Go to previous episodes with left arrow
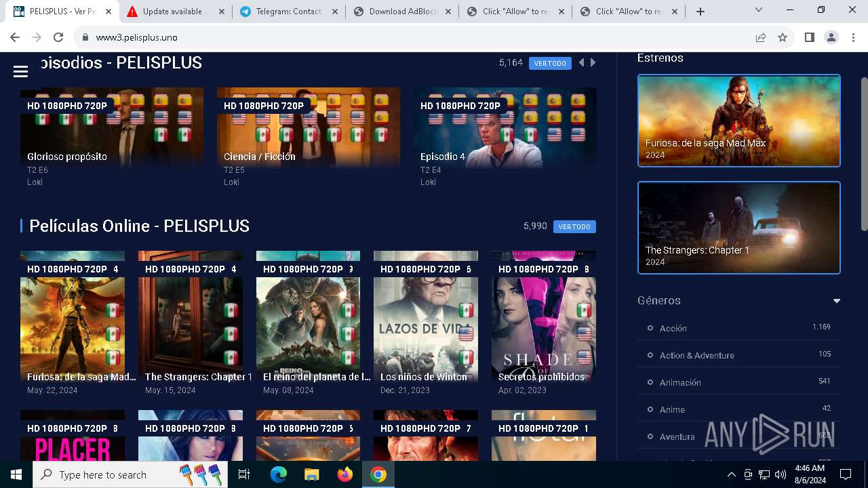868x488 pixels. [x=581, y=62]
